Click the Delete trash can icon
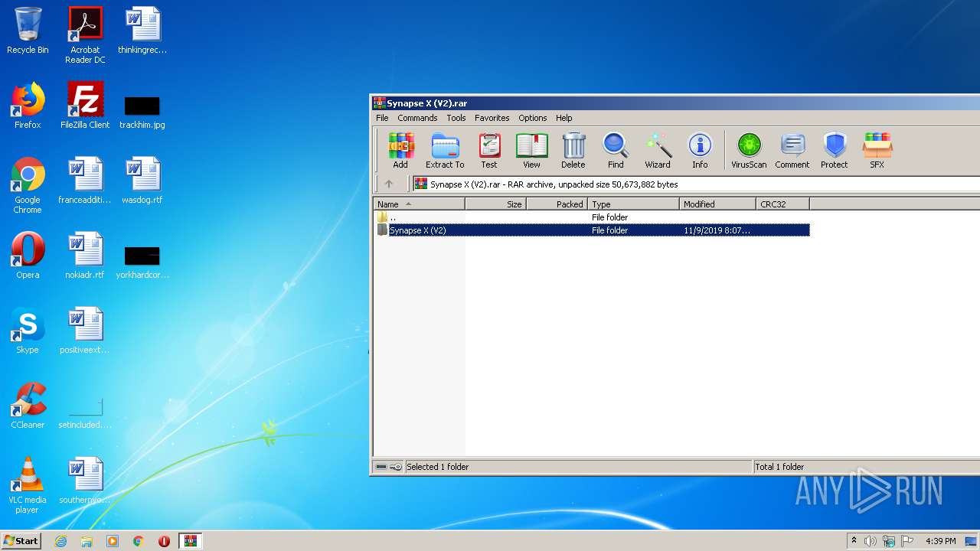 (x=573, y=151)
